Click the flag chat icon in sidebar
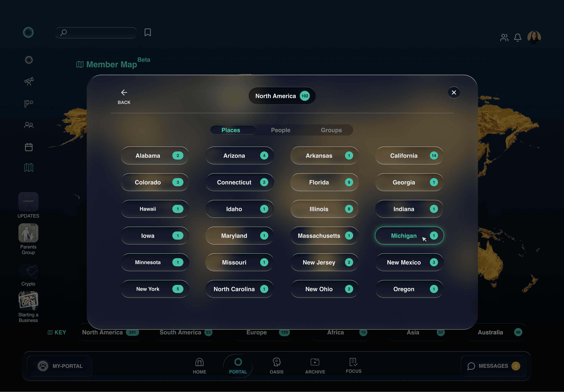The height and width of the screenshot is (392, 564). coord(29,103)
